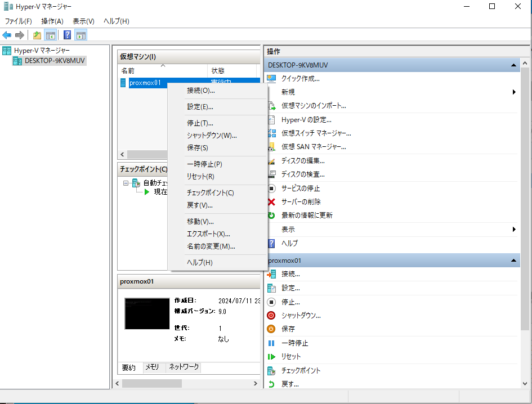Toggle the show/hide action pane toolbar button
532x404 pixels.
pos(81,35)
